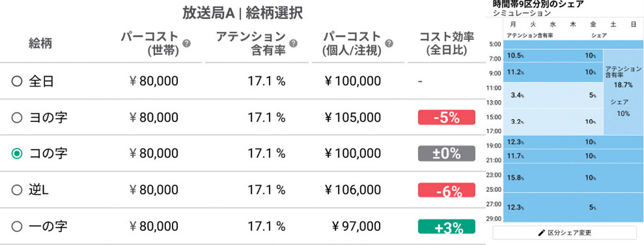Screen dimensions: 644x245
Task: Click the コスト効率(全日比) column header
Action: [446, 43]
